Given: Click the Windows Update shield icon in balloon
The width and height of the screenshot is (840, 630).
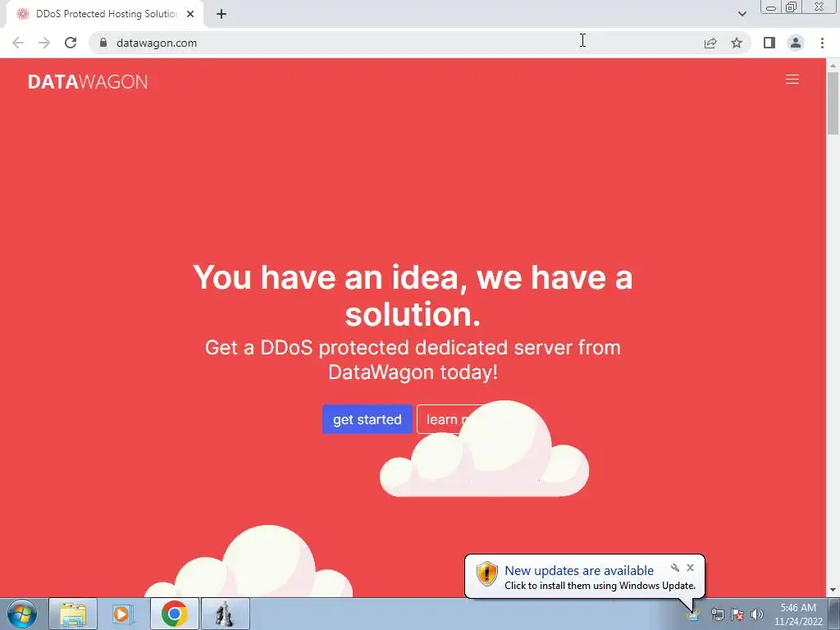Looking at the screenshot, I should (x=487, y=573).
